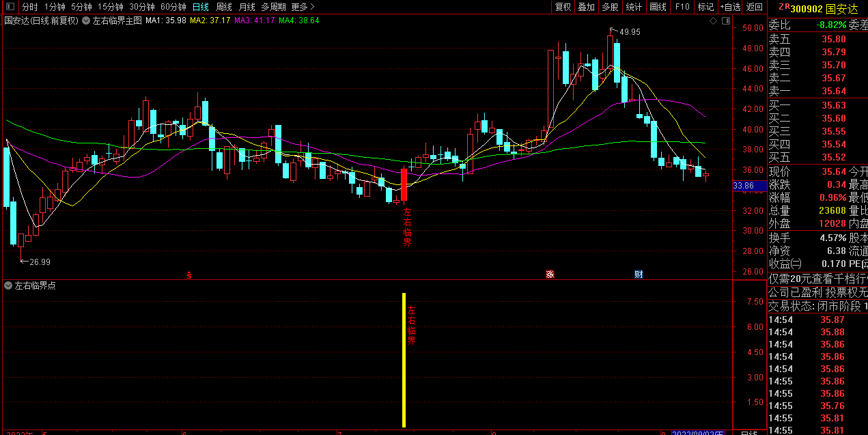Toggle the left sidebar panel icon
The height and width of the screenshot is (435, 868).
(10, 7)
